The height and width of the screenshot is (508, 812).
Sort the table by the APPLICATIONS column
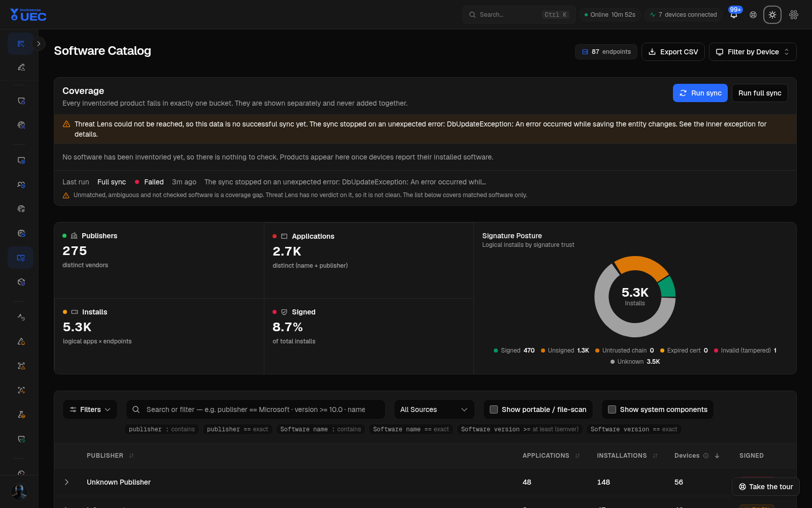click(x=551, y=456)
